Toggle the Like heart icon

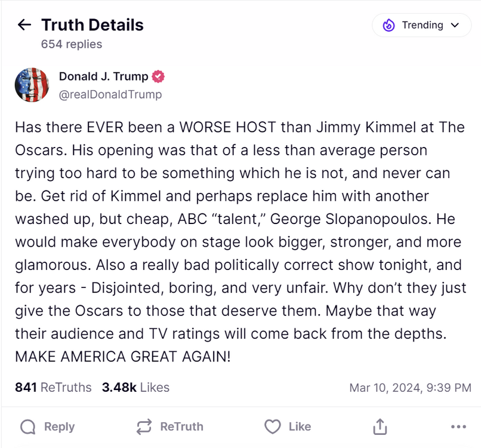coord(273,426)
